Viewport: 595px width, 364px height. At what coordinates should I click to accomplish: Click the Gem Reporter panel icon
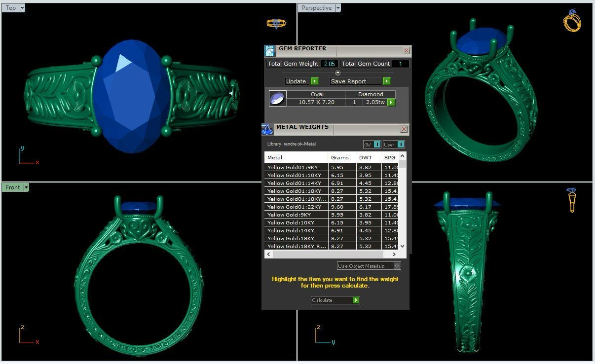pos(269,51)
